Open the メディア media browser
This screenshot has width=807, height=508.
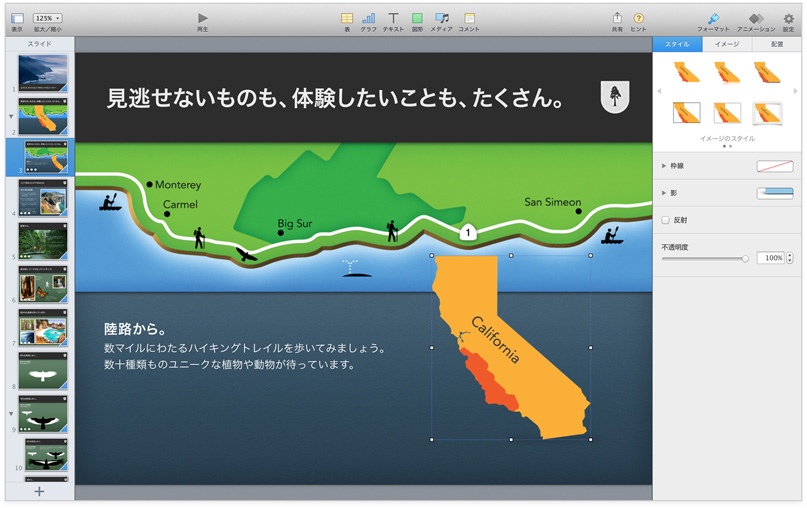point(441,18)
